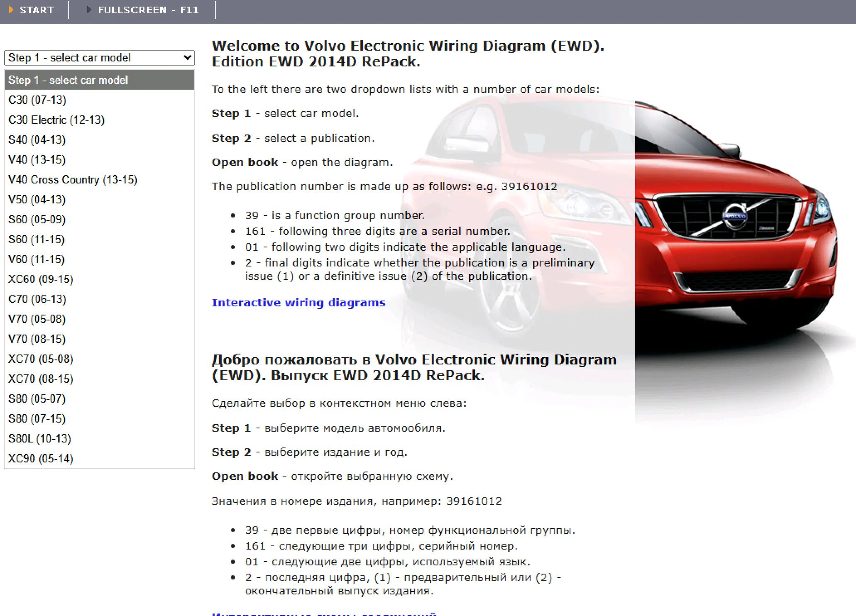856x616 pixels.
Task: Choose C30 Electric (12-13) model
Action: click(56, 120)
